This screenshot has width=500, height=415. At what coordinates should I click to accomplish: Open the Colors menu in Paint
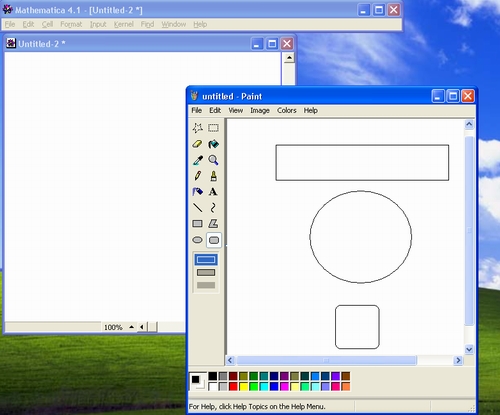[x=286, y=110]
